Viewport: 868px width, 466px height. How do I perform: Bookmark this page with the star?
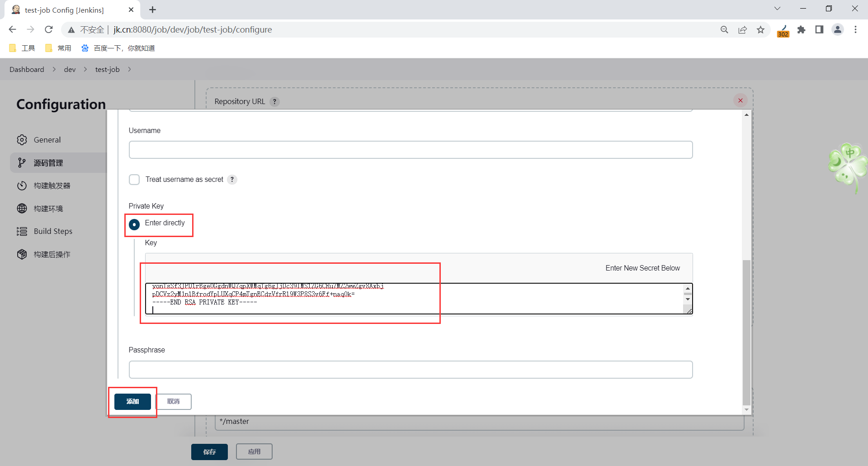coord(761,29)
